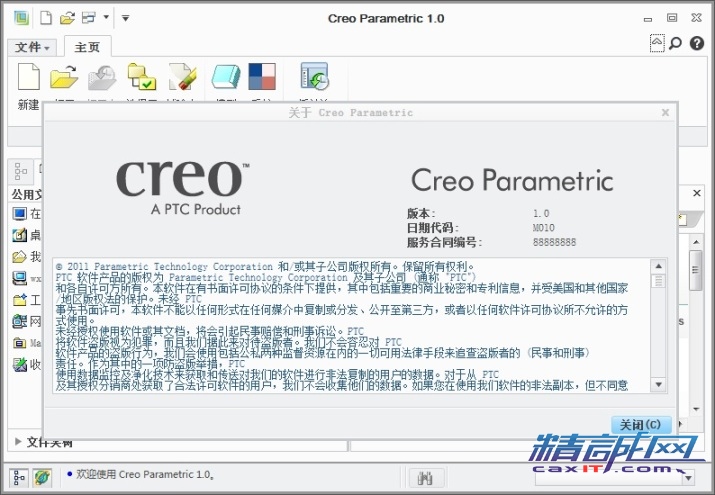The width and height of the screenshot is (715, 495).
Task: Select the My Documents folder icon
Action: [20, 257]
